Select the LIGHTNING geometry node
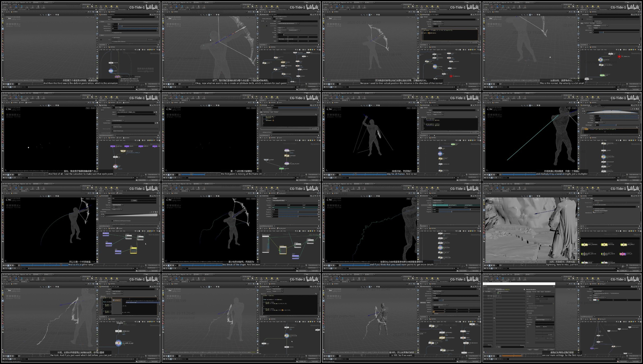643x364 pixels. [604, 245]
